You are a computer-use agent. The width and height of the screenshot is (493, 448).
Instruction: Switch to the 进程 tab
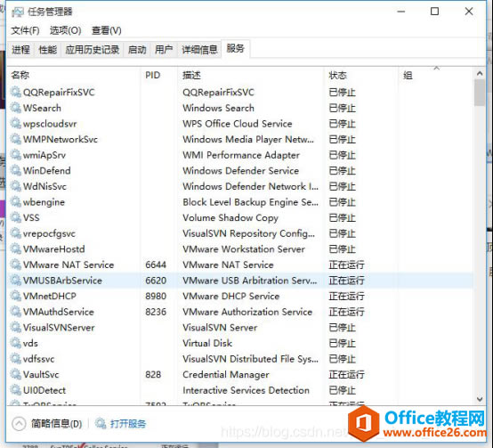point(20,49)
